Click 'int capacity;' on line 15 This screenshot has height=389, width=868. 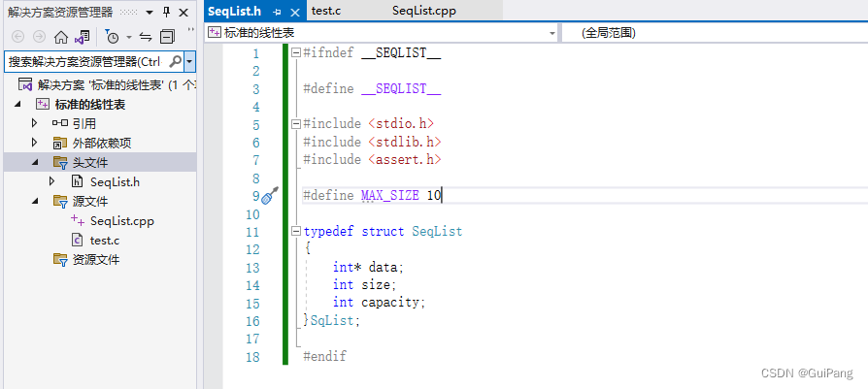point(380,302)
